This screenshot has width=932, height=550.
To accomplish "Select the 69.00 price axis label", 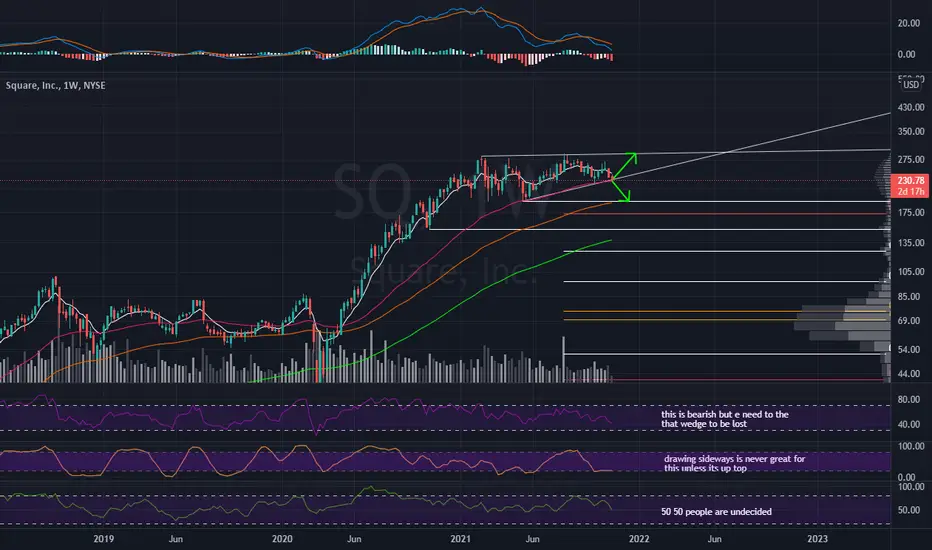I will point(909,320).
